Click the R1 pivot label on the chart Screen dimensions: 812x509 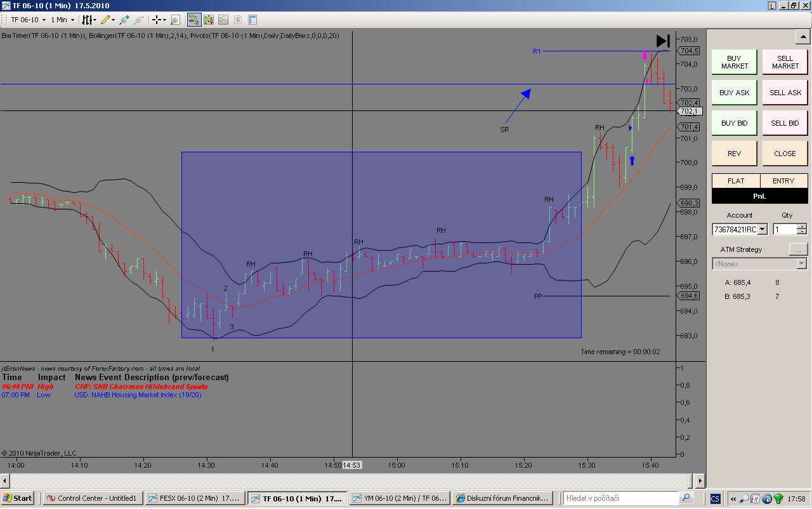coord(537,51)
